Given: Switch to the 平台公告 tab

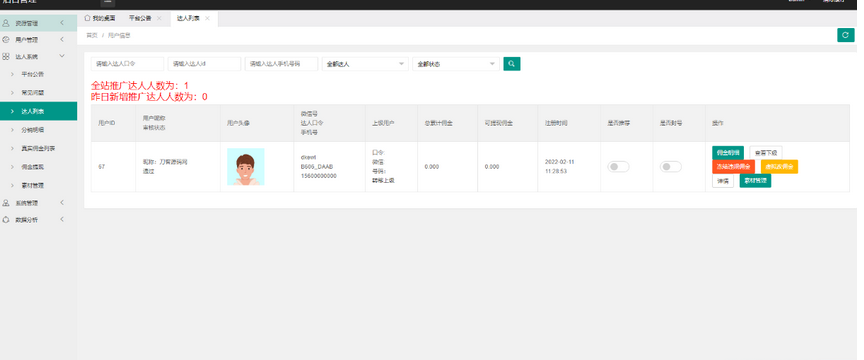Looking at the screenshot, I should [x=140, y=18].
